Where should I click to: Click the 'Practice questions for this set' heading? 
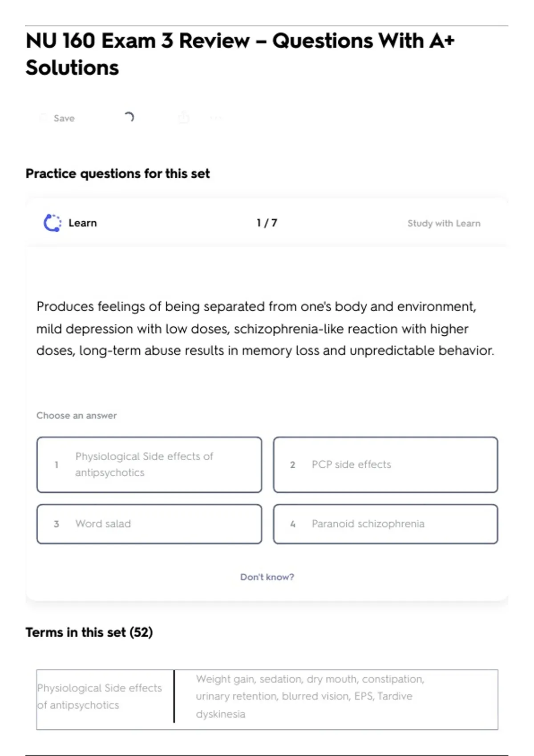(117, 174)
